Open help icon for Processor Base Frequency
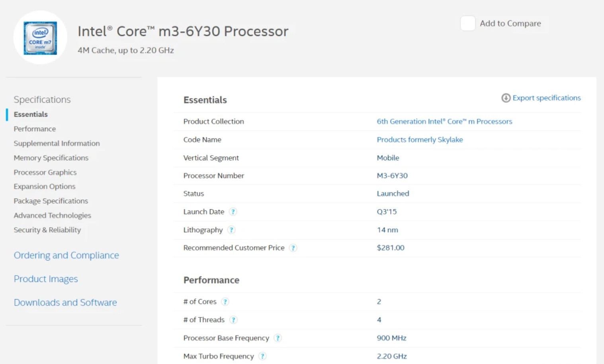The width and height of the screenshot is (604, 364). pos(278,338)
